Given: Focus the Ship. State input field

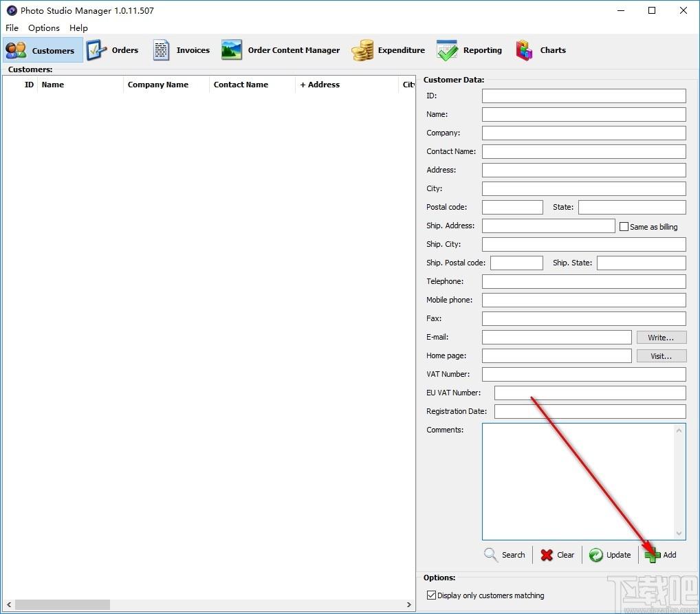Looking at the screenshot, I should tap(642, 263).
